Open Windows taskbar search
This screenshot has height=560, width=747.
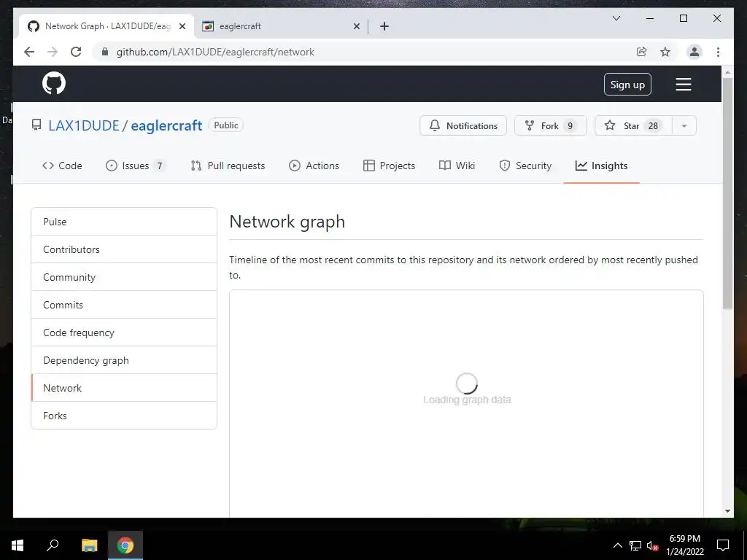pos(53,545)
